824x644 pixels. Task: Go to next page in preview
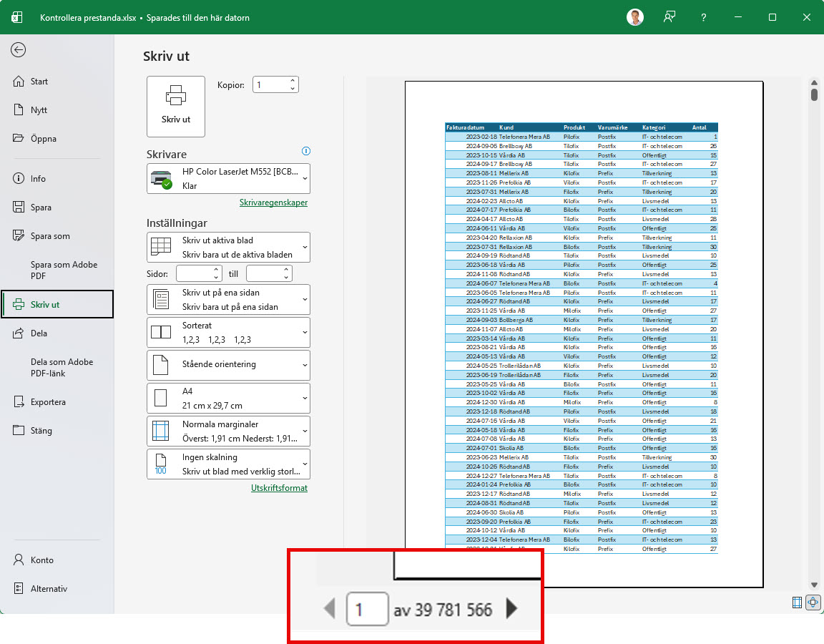click(511, 609)
